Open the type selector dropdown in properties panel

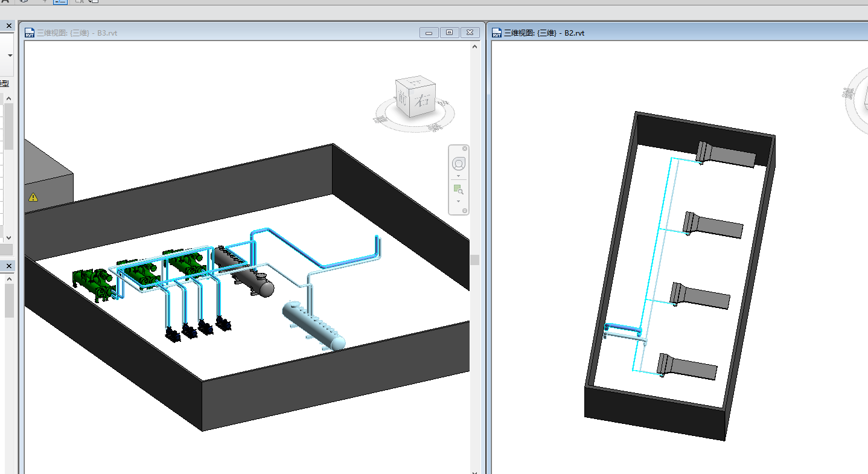point(10,56)
